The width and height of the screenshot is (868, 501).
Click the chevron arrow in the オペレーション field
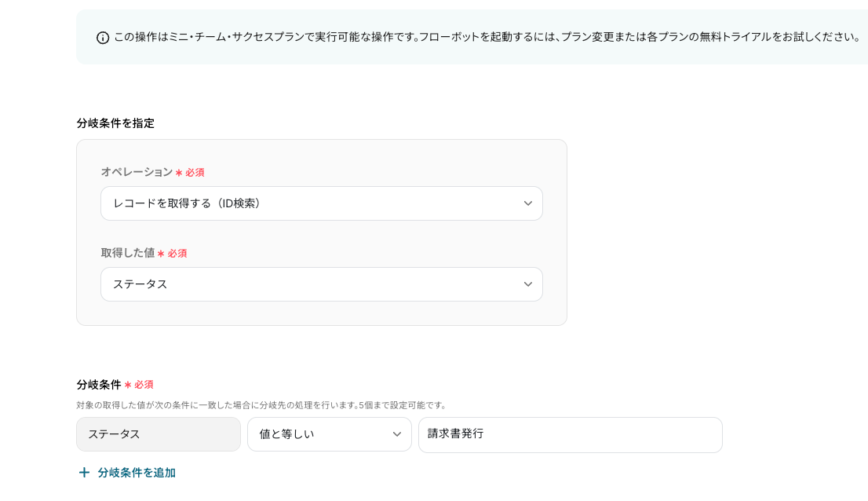(528, 203)
